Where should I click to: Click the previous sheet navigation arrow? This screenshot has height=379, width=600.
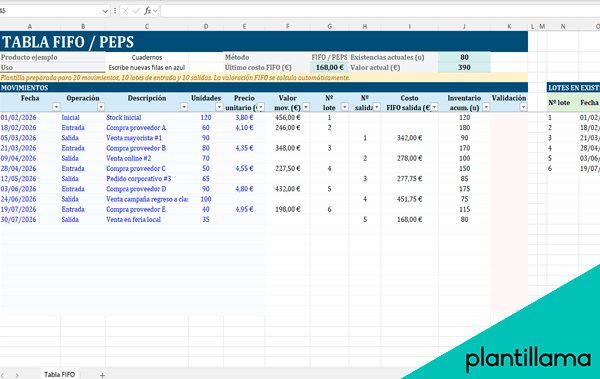(x=3, y=376)
